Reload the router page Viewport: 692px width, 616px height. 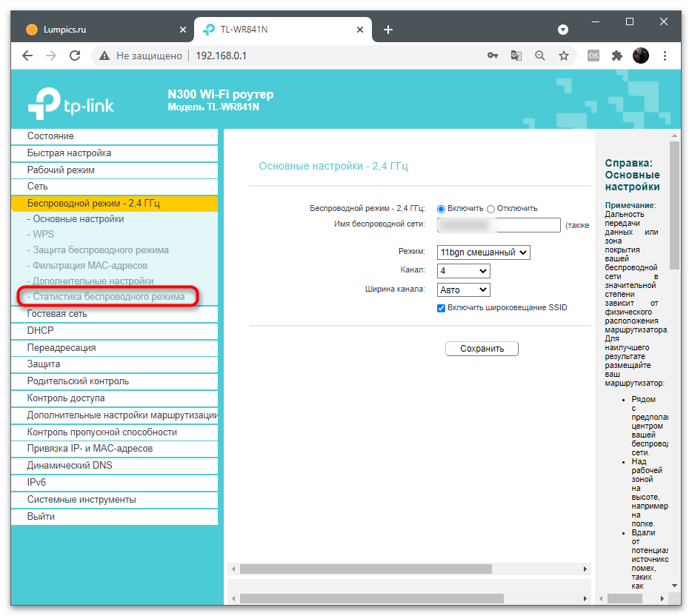coord(75,56)
